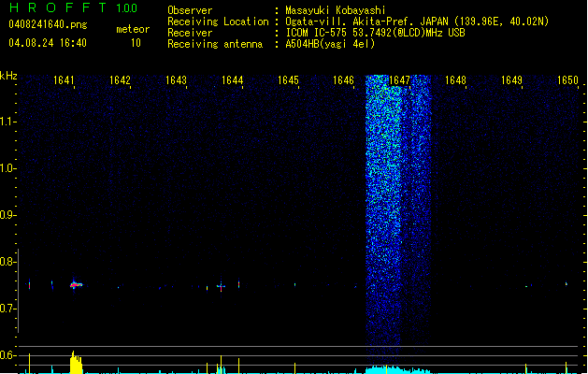Screen dimensions: 588x374
Task: Click the 1642 time axis label
Action: (x=120, y=80)
